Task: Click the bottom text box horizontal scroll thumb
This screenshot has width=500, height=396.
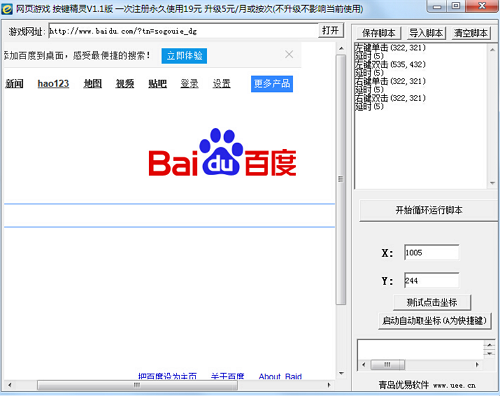Action: pyautogui.click(x=388, y=365)
